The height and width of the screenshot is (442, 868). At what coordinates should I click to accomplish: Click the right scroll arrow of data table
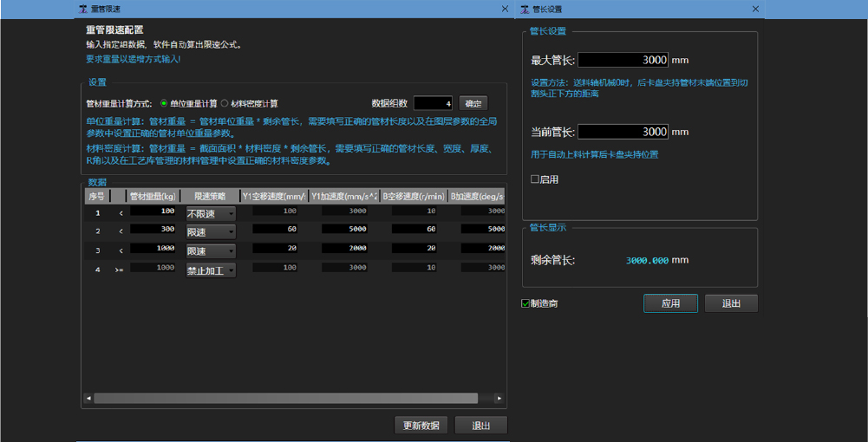[x=499, y=398]
